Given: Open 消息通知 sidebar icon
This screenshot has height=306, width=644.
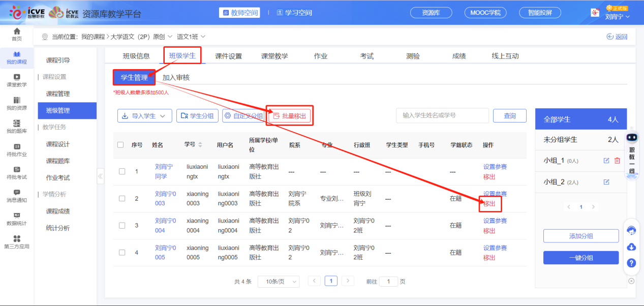Looking at the screenshot, I should [x=17, y=193].
